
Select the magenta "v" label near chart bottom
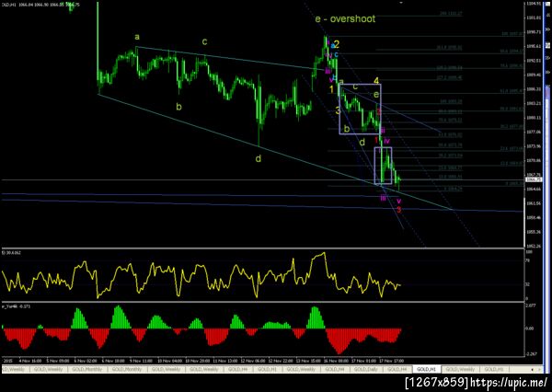[x=399, y=202]
